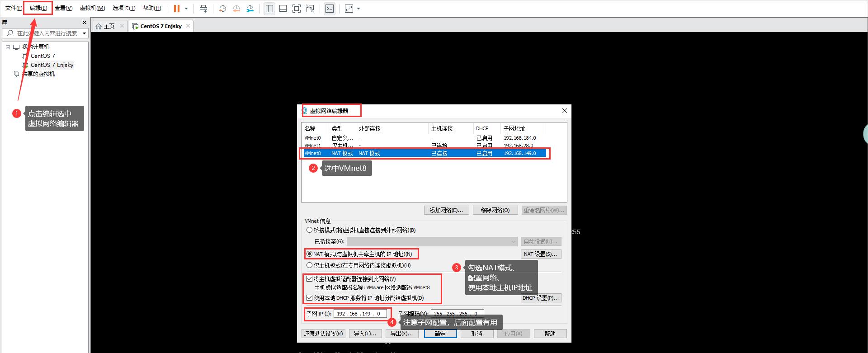
Task: Toggle the thumbnail bar view icon
Action: [283, 9]
